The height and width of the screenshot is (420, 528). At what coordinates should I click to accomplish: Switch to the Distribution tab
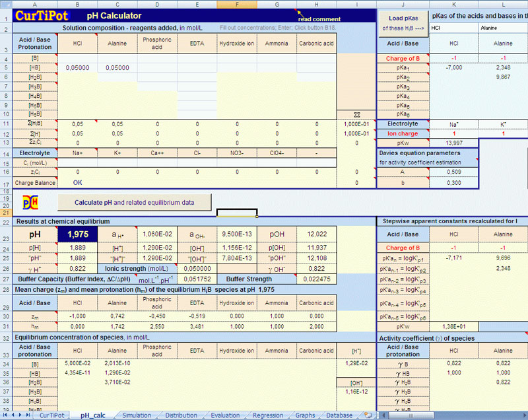click(181, 415)
